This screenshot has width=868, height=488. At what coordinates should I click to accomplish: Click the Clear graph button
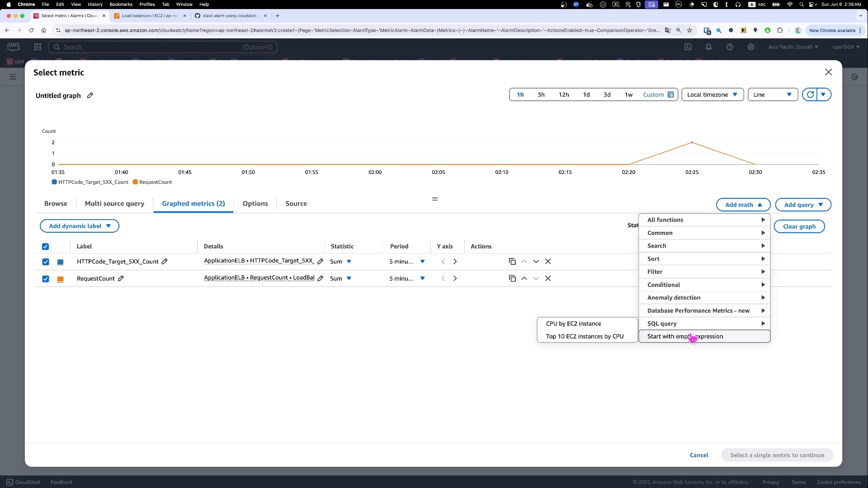coord(799,227)
